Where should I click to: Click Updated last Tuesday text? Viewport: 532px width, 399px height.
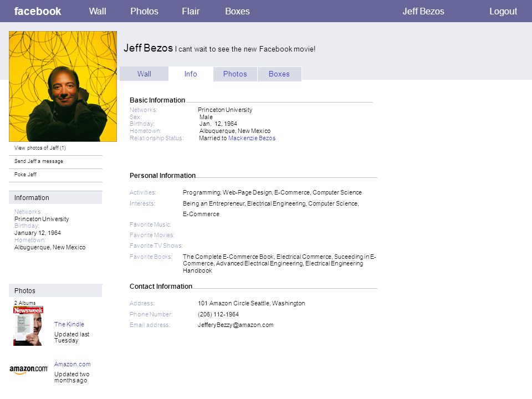pos(71,337)
